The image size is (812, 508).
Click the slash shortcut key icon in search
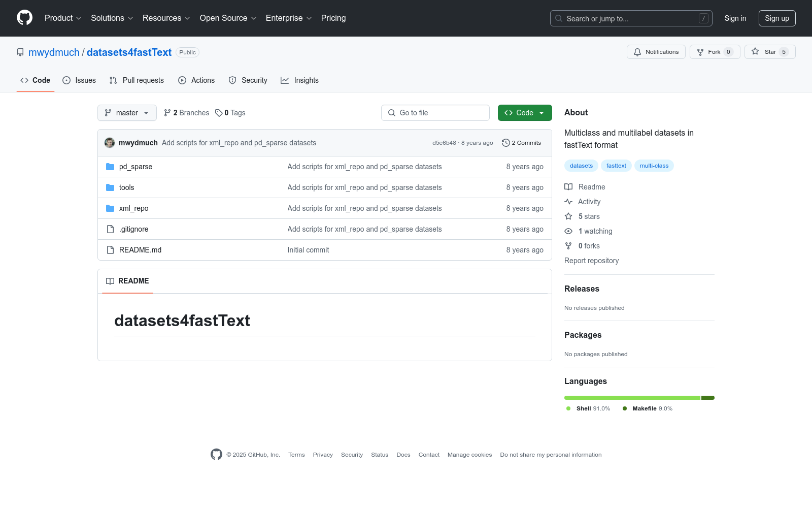point(703,18)
